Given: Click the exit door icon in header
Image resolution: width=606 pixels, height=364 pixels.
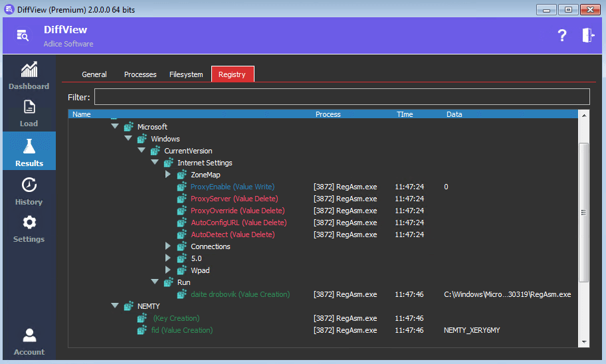Looking at the screenshot, I should coord(588,36).
